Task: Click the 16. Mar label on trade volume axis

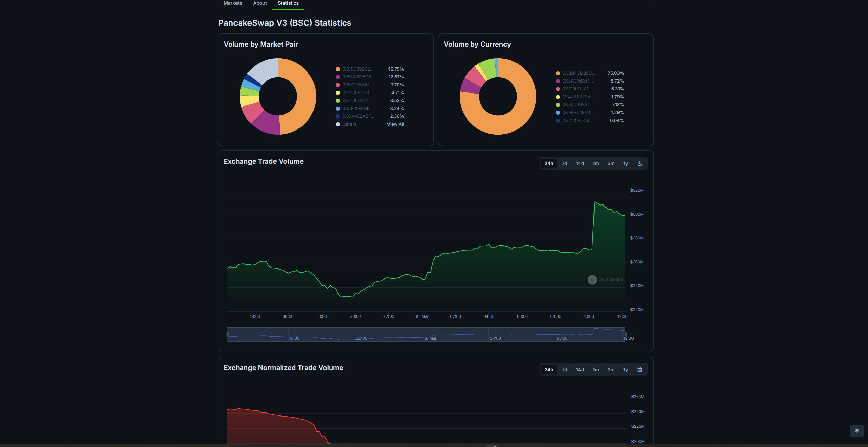Action: coord(422,316)
